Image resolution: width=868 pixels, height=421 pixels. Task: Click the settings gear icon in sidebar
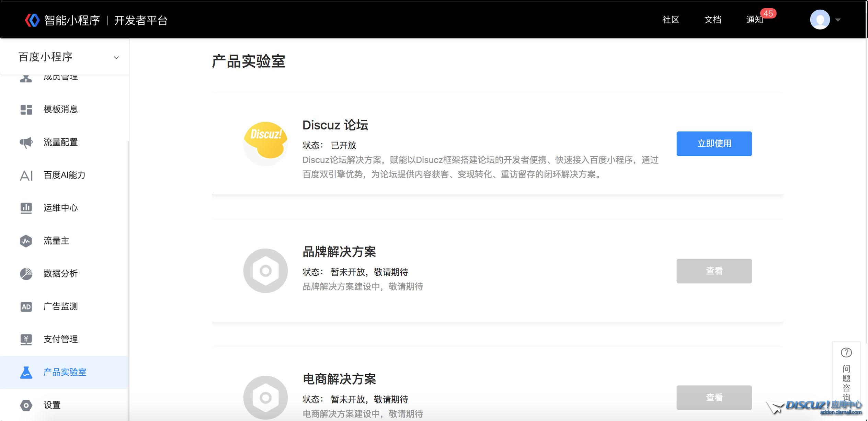pyautogui.click(x=26, y=405)
